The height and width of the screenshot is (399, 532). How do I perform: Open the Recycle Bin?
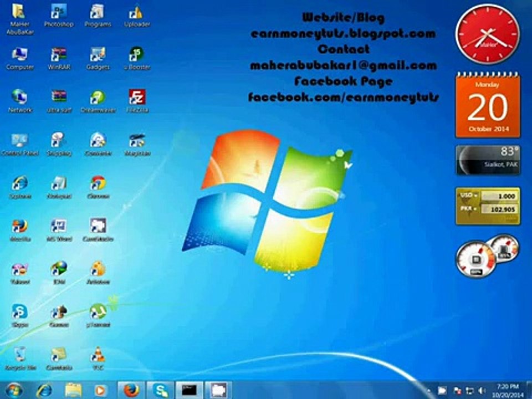(x=20, y=359)
